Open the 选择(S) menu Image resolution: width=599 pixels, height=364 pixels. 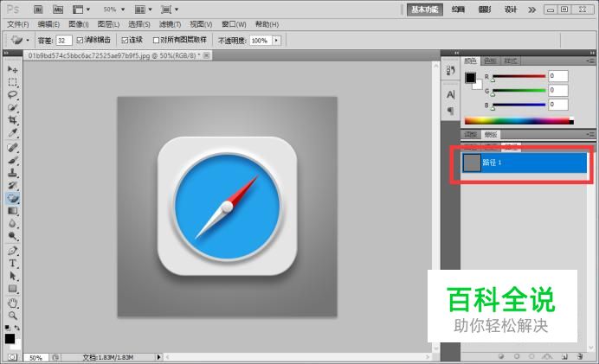(x=139, y=24)
